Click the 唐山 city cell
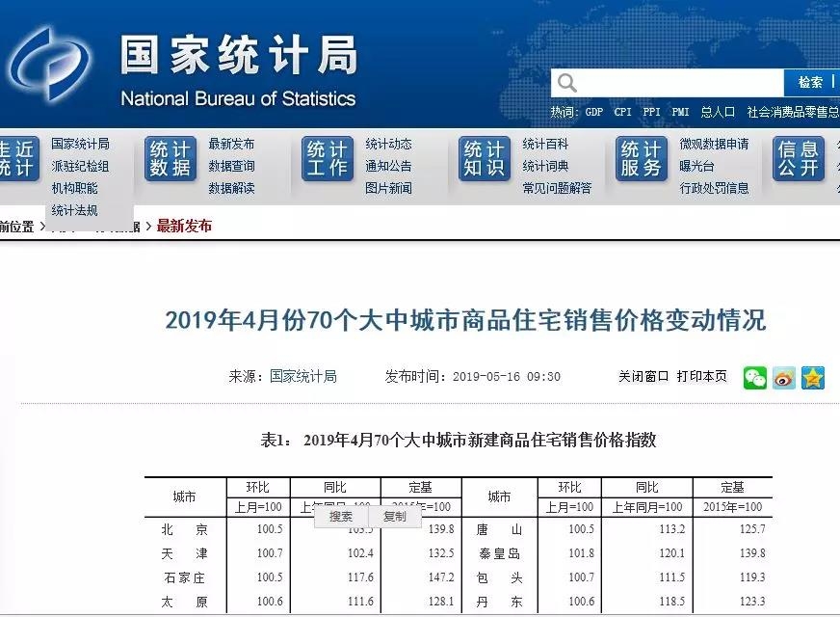840x617 pixels. coord(499,529)
